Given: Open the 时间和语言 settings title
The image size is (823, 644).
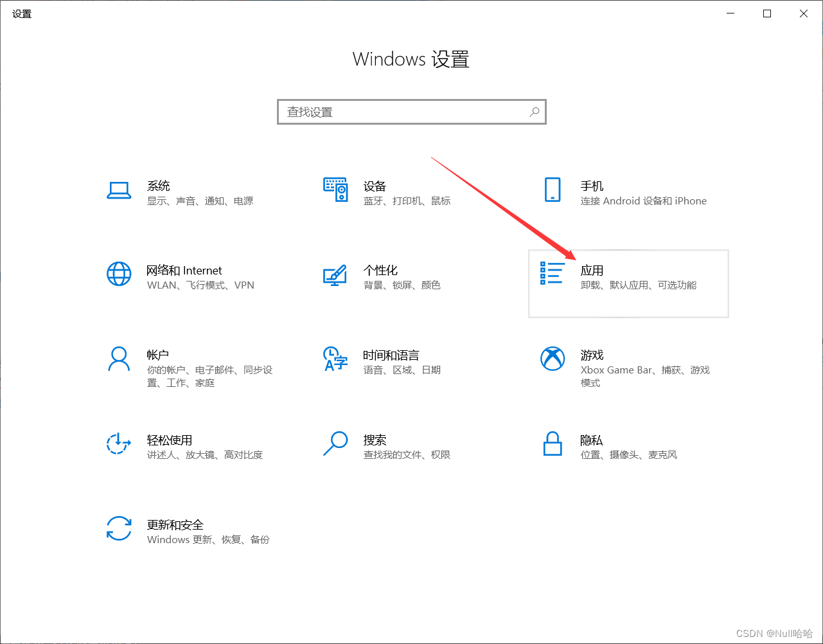Looking at the screenshot, I should coord(391,355).
